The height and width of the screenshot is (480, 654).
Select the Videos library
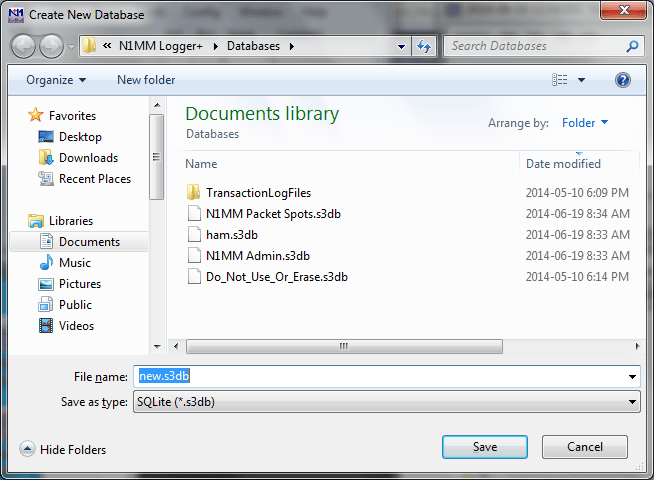tap(76, 326)
